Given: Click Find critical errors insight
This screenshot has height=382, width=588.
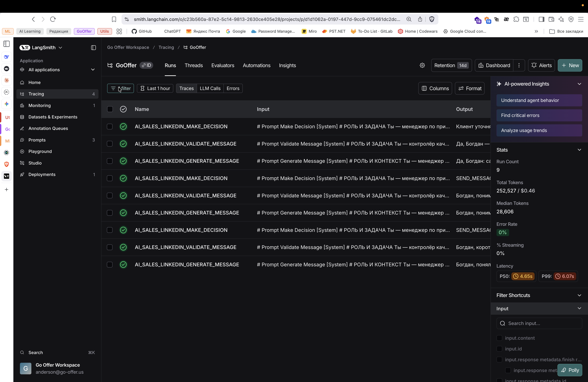Looking at the screenshot, I should (539, 115).
